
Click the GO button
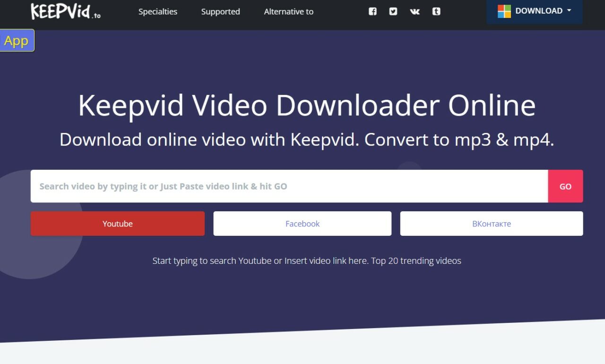[x=566, y=186]
